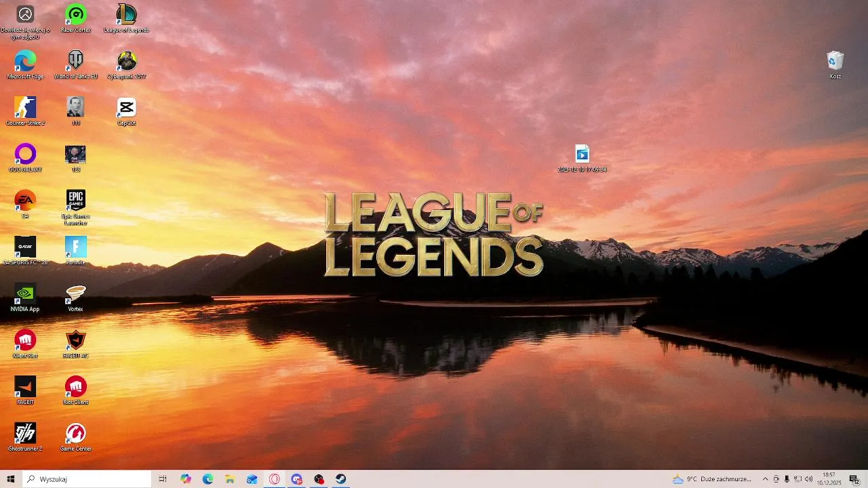Select the Epic Games Launcher shortcut

pyautogui.click(x=76, y=207)
